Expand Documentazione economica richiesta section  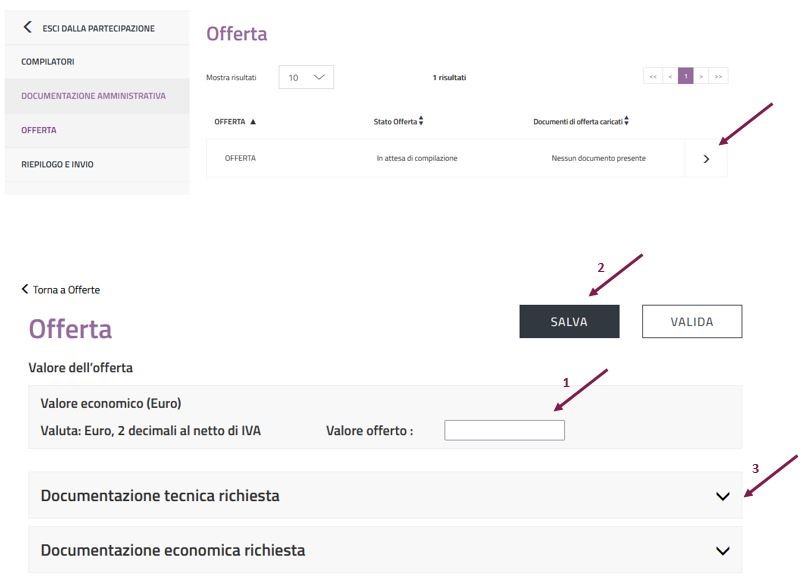coord(723,550)
